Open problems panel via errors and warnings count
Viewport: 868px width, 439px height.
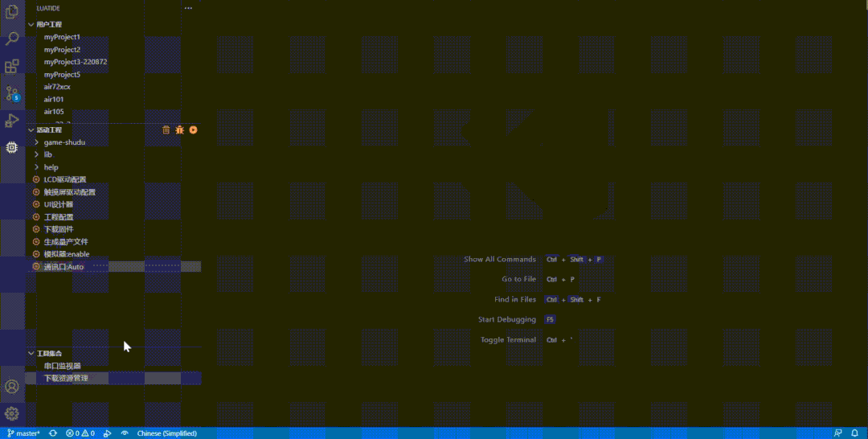pyautogui.click(x=80, y=433)
